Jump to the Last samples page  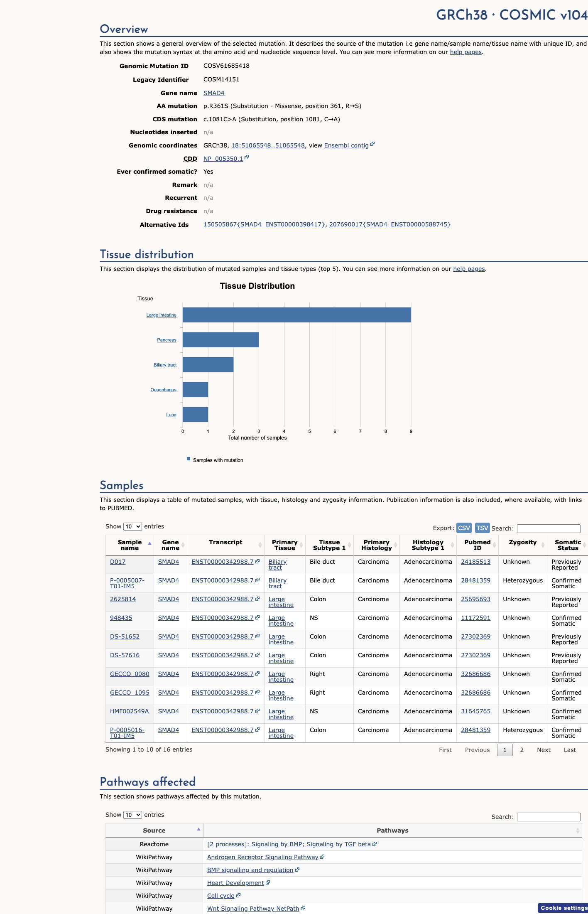[570, 750]
